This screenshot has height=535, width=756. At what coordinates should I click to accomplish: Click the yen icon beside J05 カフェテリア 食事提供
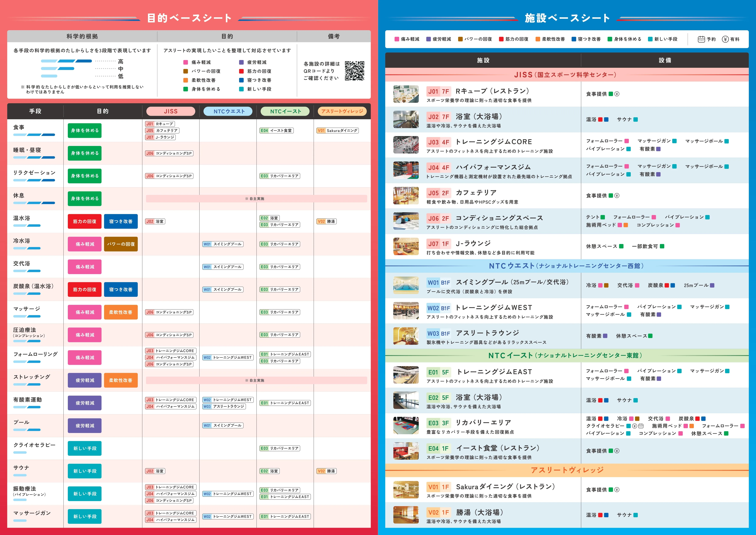(617, 195)
